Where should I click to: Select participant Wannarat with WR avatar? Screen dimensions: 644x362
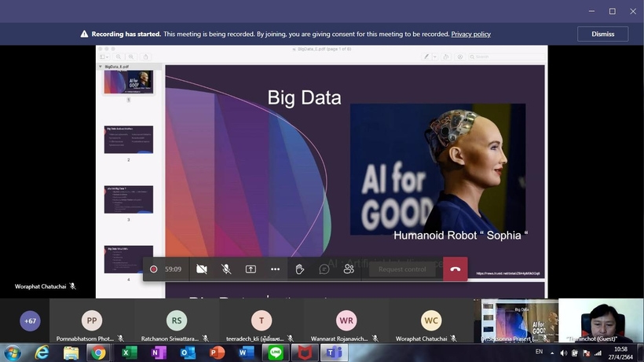pos(346,321)
